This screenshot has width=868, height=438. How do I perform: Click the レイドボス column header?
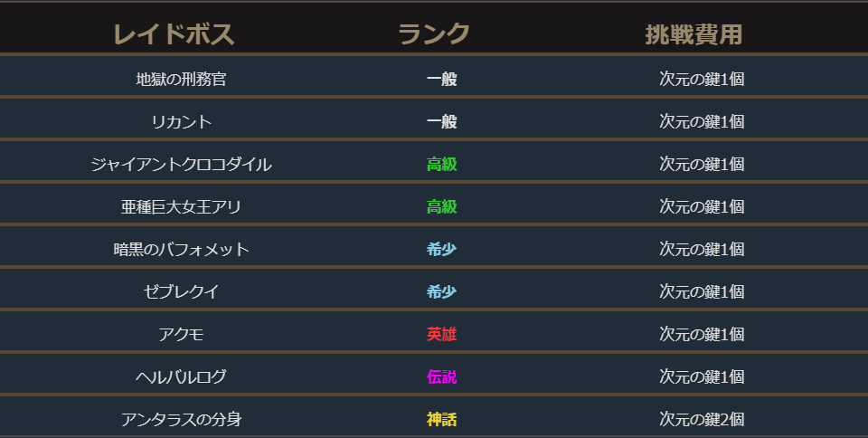tap(174, 34)
